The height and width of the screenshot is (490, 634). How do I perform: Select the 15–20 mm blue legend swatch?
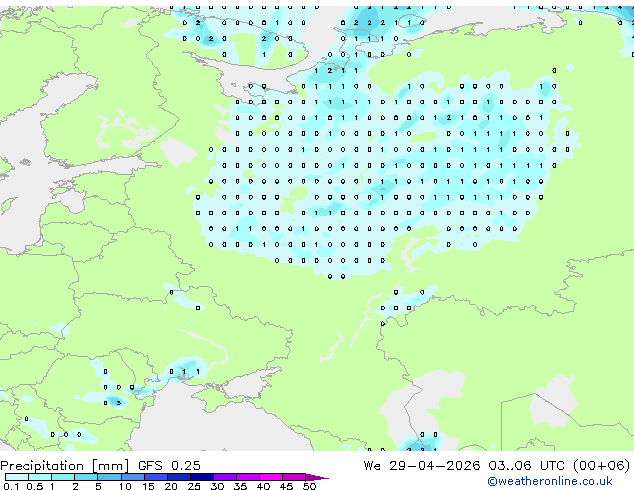pyautogui.click(x=156, y=477)
